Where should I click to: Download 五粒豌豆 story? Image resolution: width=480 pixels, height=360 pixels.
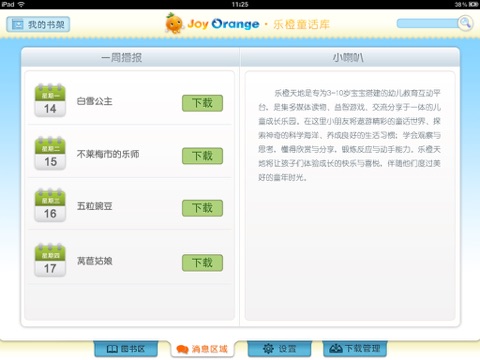tap(202, 208)
